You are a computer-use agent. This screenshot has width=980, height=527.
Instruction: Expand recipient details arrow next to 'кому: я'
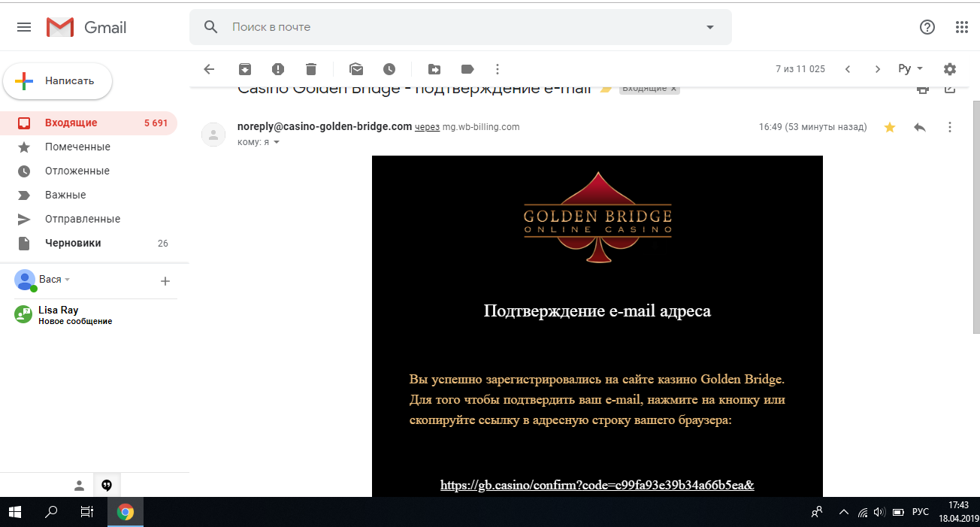pyautogui.click(x=276, y=142)
